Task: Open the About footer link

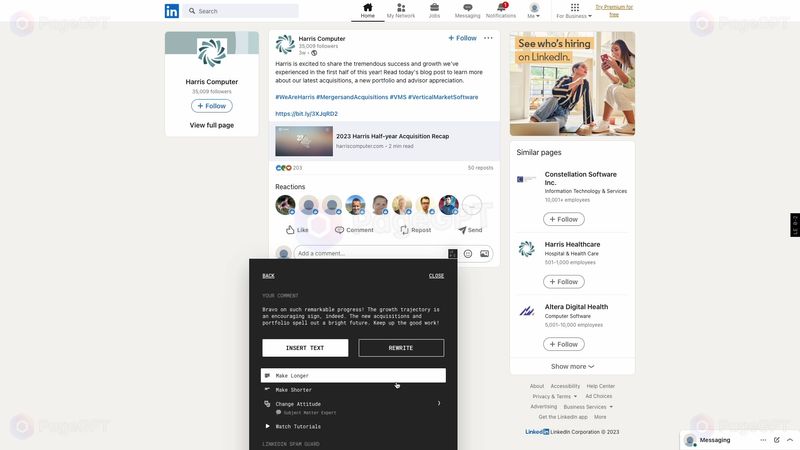Action: (537, 386)
